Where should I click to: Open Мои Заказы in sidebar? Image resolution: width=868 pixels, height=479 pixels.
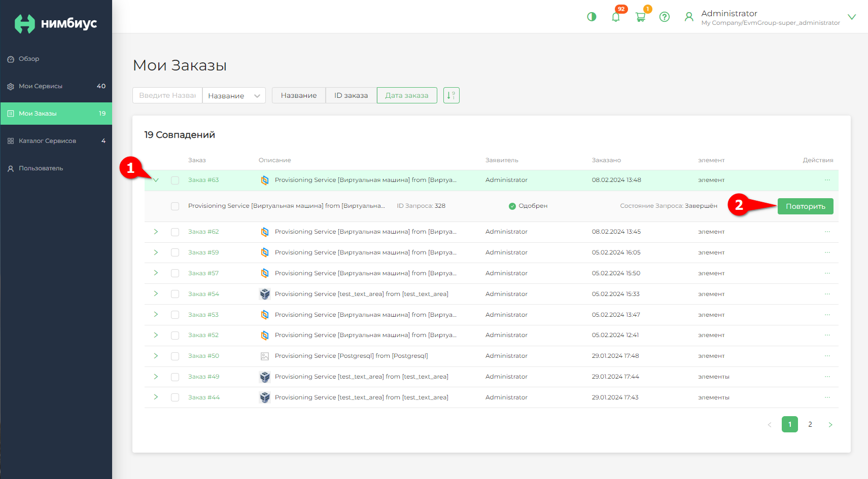56,114
